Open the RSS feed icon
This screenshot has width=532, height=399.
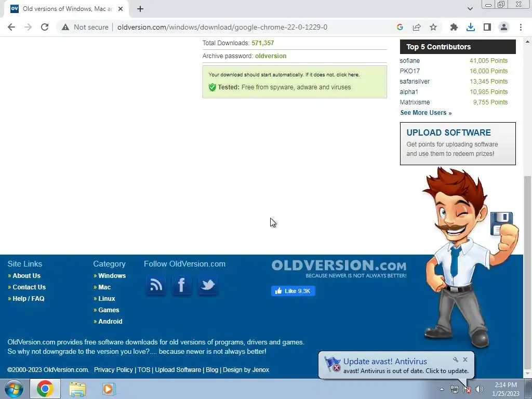tap(156, 285)
